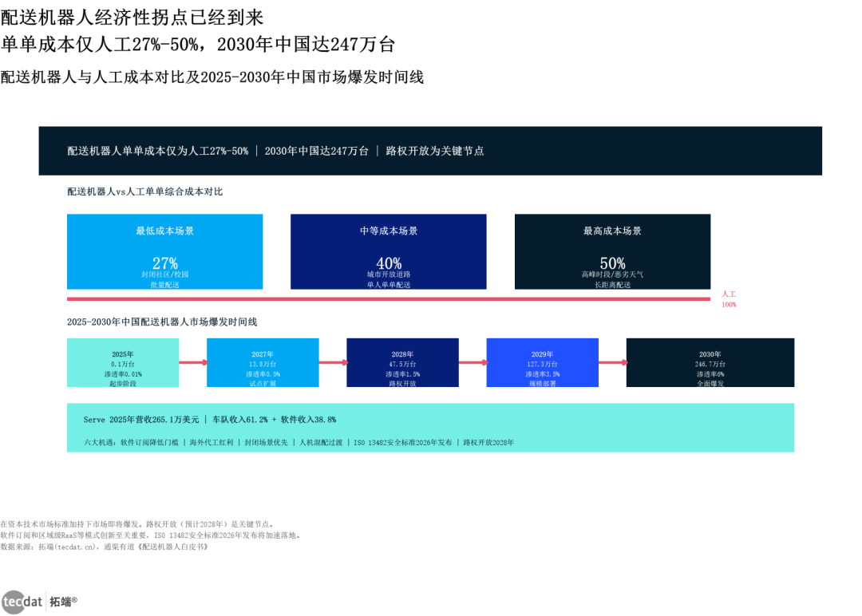Select the 40% medium cost scenario box
Image resolution: width=862 pixels, height=616 pixels.
(x=389, y=251)
